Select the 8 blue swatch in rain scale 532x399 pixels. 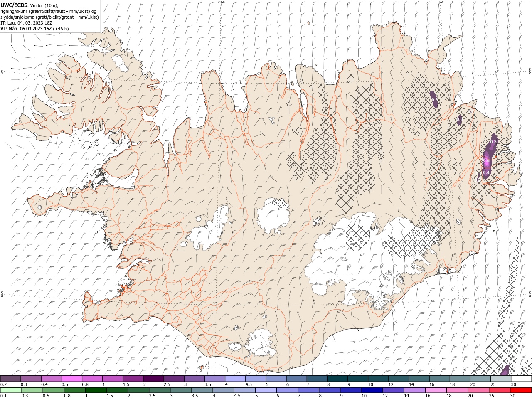click(329, 390)
